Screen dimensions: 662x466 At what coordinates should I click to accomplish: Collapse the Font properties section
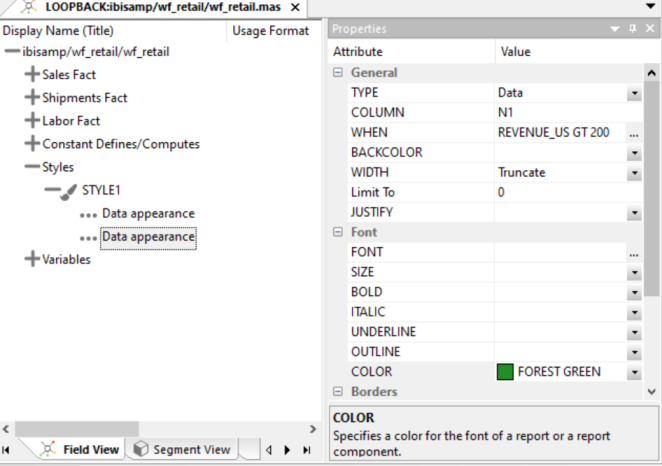pyautogui.click(x=338, y=232)
